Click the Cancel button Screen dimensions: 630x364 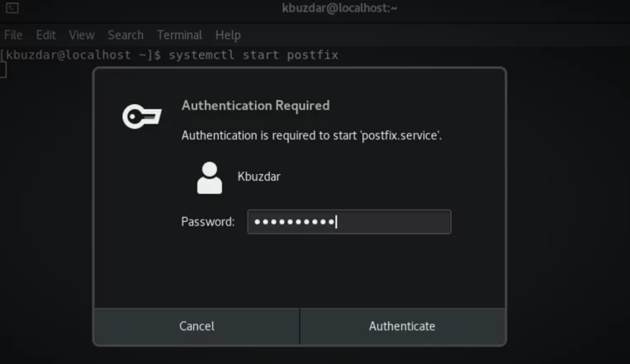197,326
